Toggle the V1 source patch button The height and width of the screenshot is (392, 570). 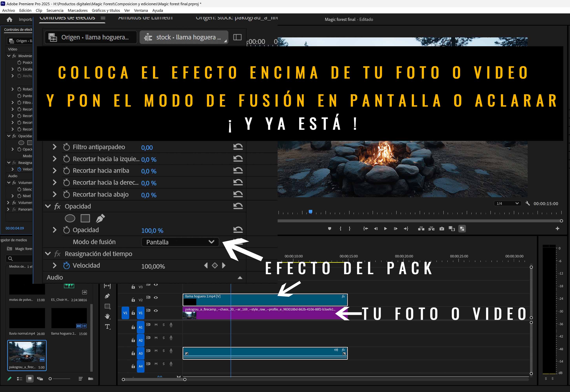(x=125, y=313)
